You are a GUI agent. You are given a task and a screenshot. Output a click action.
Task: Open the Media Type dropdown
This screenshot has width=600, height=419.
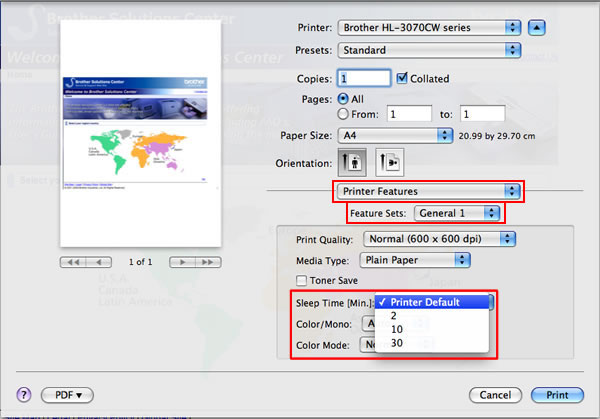[415, 260]
